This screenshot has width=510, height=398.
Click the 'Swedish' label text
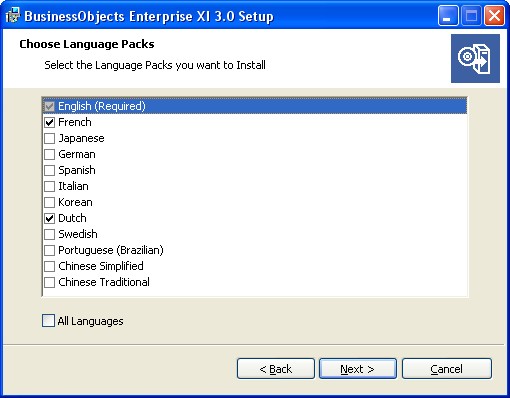(x=78, y=234)
